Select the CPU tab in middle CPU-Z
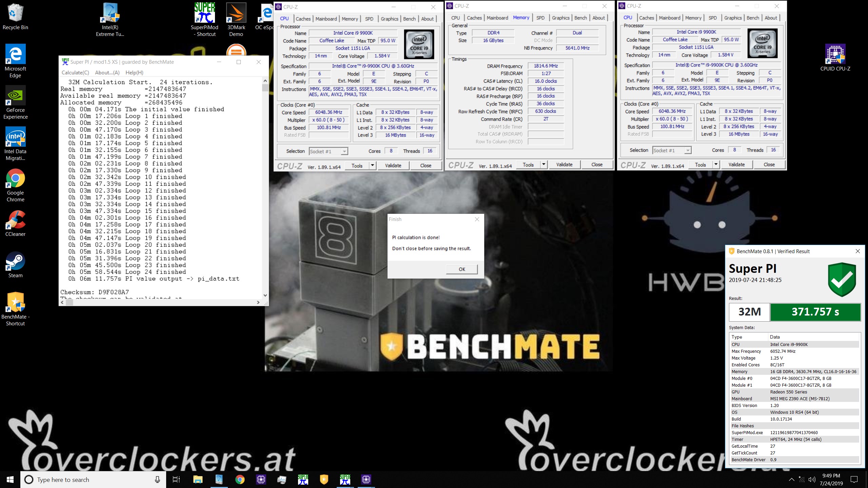The height and width of the screenshot is (488, 868). click(x=456, y=18)
